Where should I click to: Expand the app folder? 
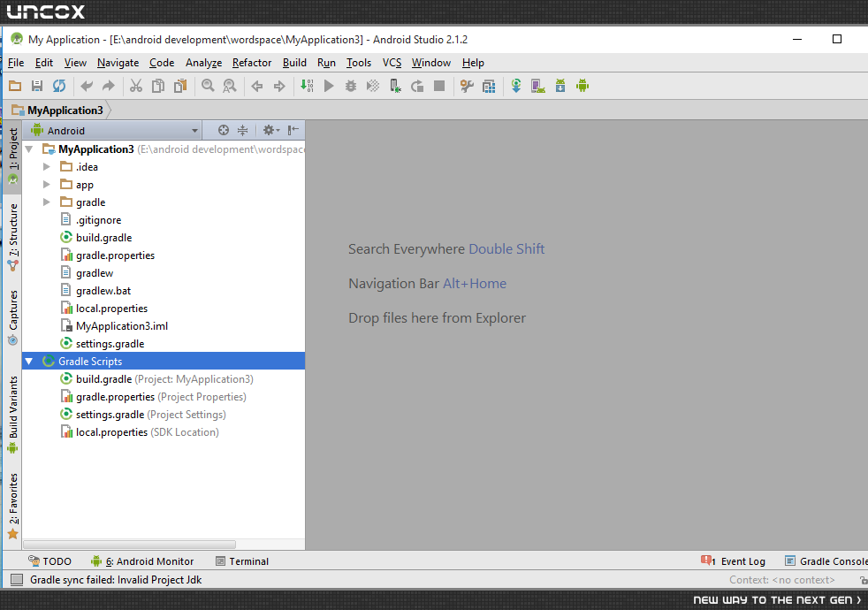(47, 185)
